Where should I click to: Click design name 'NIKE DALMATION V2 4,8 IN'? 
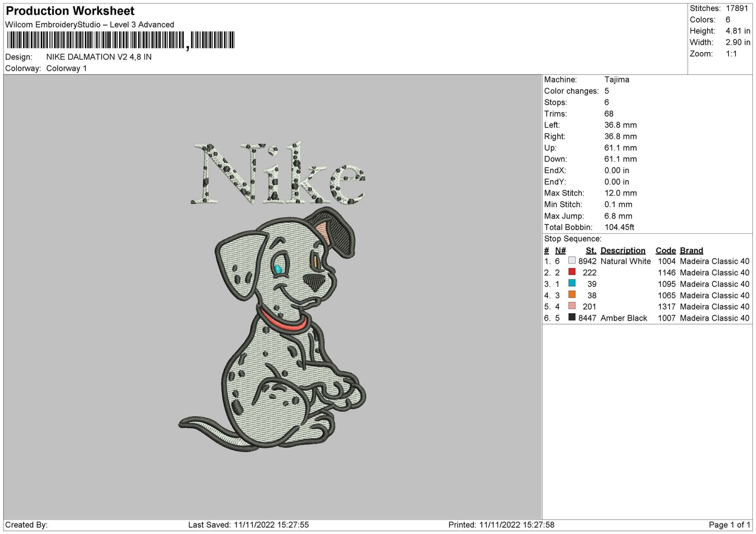tap(99, 57)
